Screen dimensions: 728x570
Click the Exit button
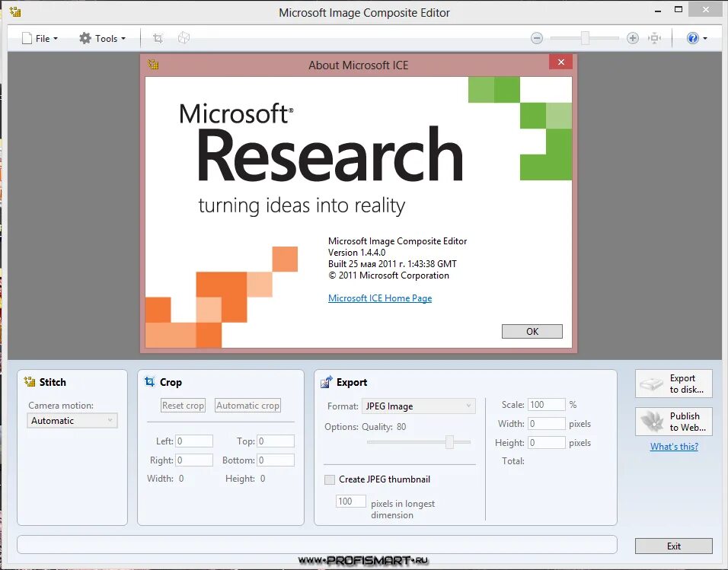point(674,546)
